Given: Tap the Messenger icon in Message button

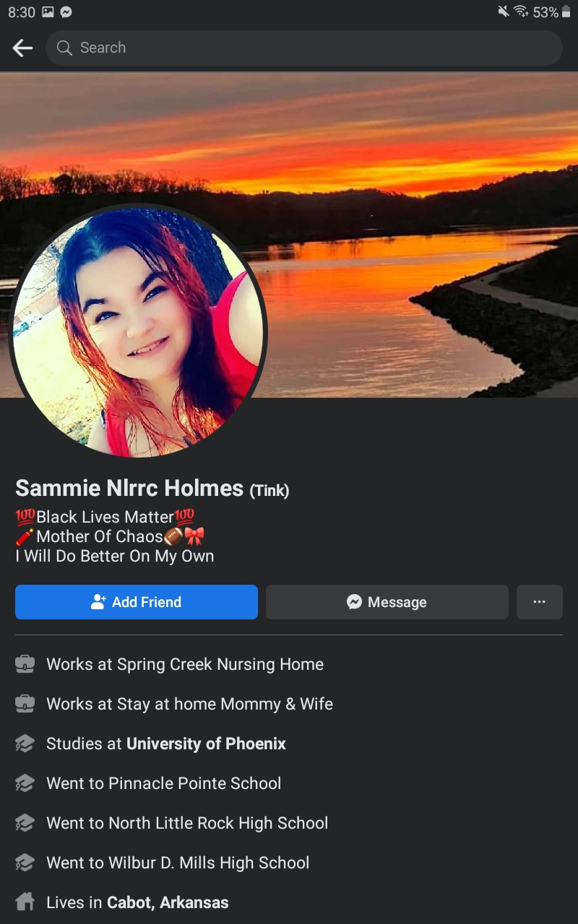Looking at the screenshot, I should [x=354, y=602].
